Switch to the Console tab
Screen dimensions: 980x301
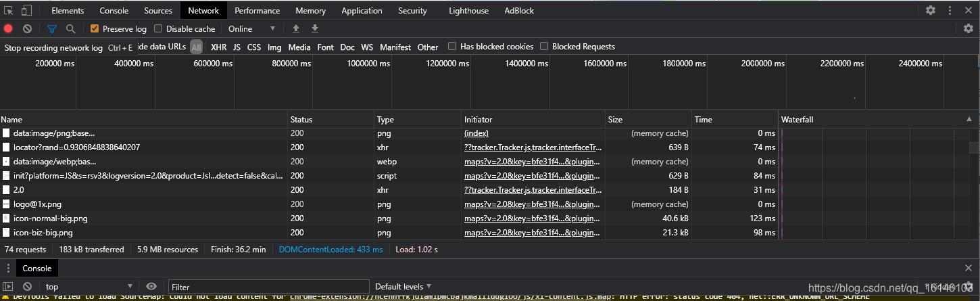click(x=114, y=10)
